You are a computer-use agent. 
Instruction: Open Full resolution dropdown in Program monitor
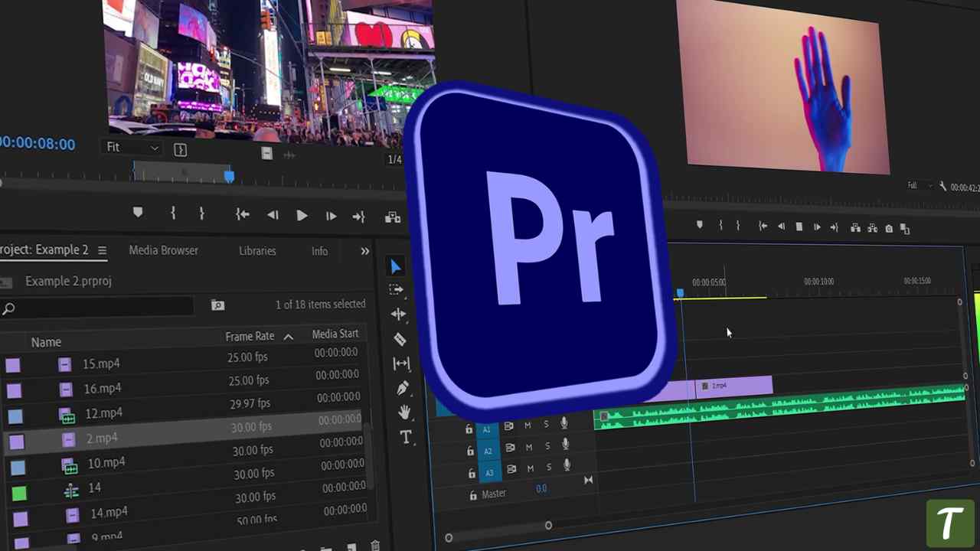pos(919,186)
